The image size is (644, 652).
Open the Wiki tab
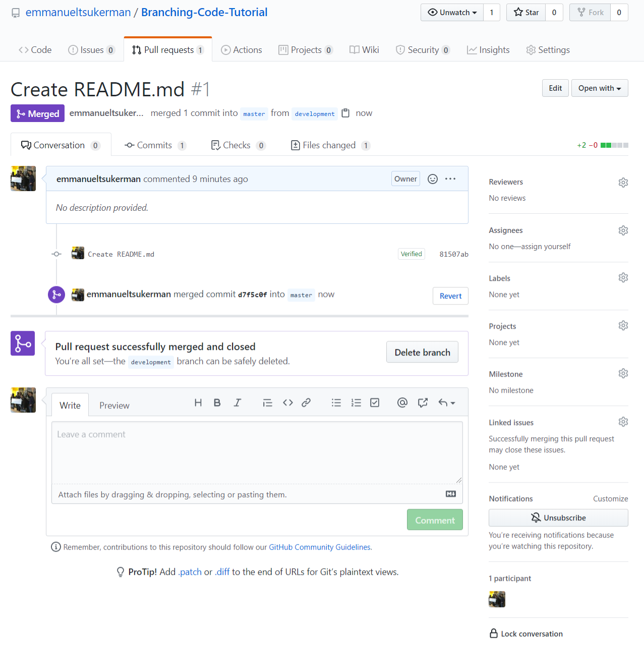[x=364, y=50]
